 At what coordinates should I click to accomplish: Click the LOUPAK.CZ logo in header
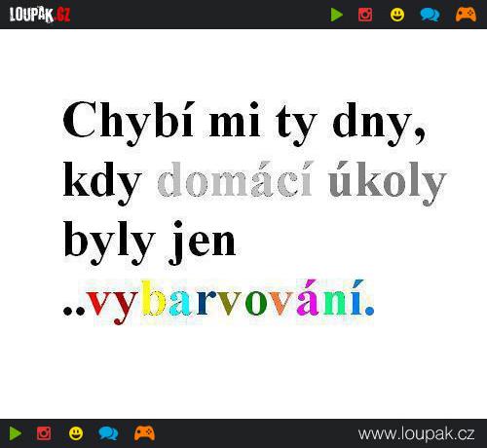click(40, 15)
